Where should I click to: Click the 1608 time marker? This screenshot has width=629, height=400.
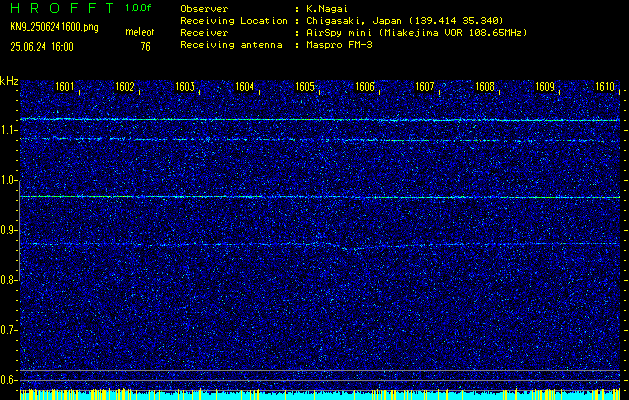point(485,87)
